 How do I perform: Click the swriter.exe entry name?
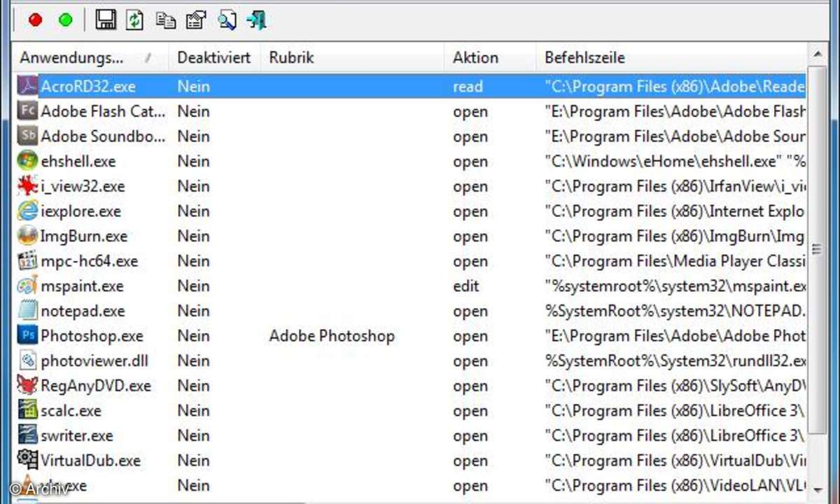coord(76,435)
